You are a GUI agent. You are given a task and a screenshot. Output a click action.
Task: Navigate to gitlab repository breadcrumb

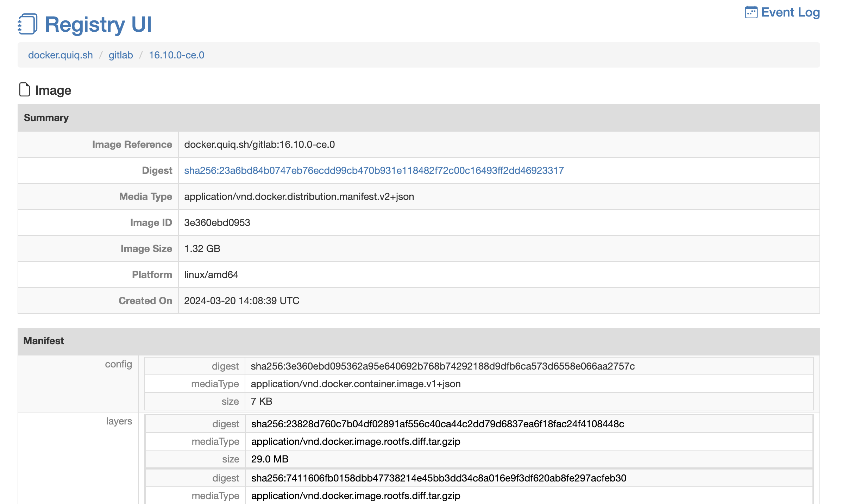pyautogui.click(x=121, y=55)
